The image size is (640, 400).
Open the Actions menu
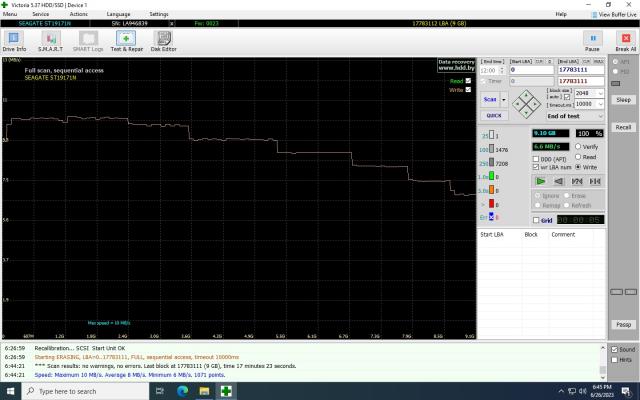pos(78,14)
